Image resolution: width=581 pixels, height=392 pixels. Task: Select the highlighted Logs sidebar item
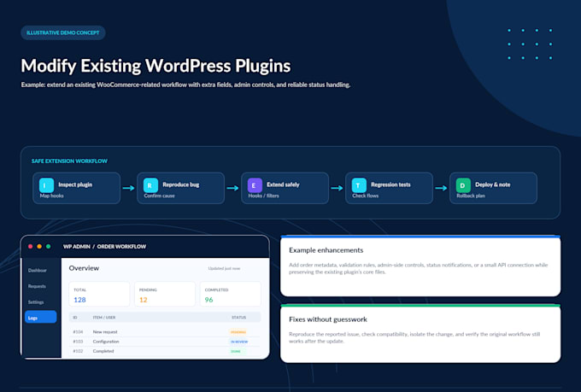[x=41, y=317]
